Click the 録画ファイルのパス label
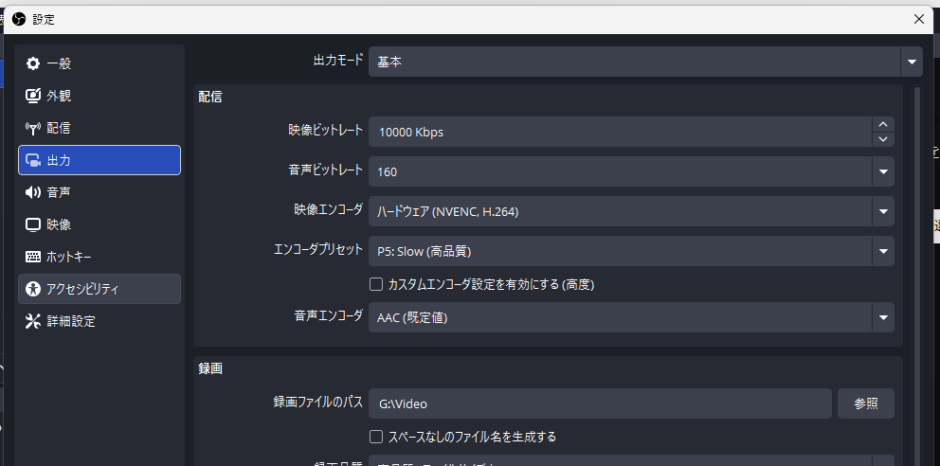Viewport: 940px width, 466px height. click(x=318, y=402)
